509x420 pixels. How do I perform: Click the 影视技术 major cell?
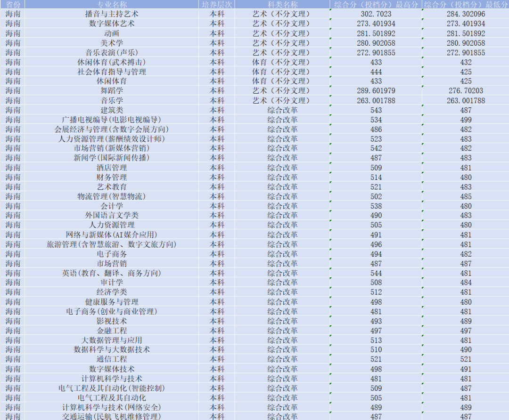112,321
